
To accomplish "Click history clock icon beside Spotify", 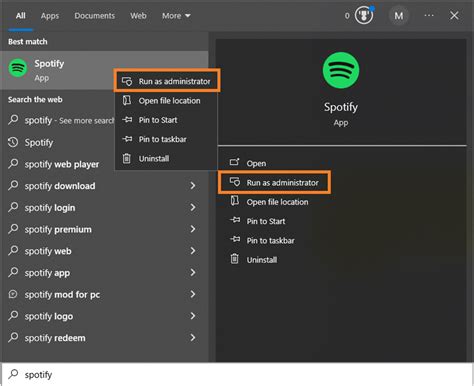I will click(13, 142).
